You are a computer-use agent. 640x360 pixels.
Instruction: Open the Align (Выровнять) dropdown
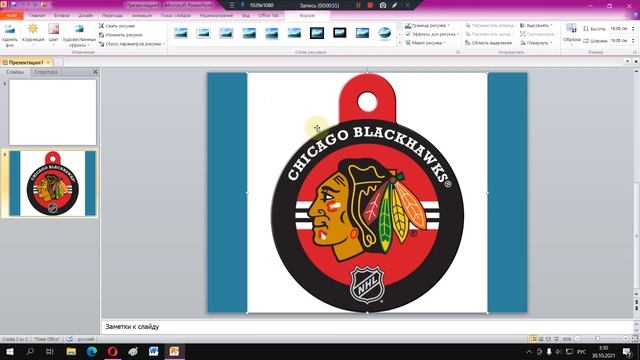[536, 25]
